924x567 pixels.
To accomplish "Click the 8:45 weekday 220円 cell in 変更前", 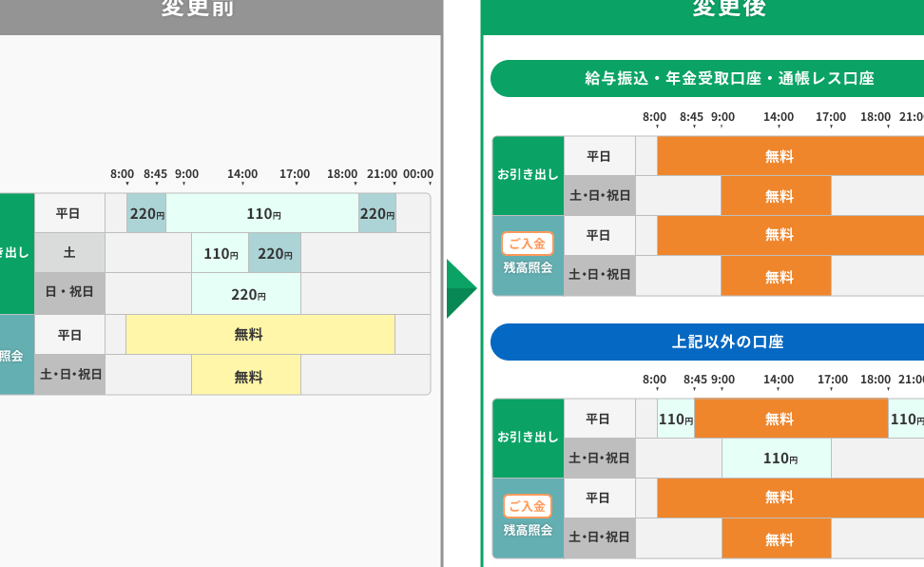I will (146, 214).
